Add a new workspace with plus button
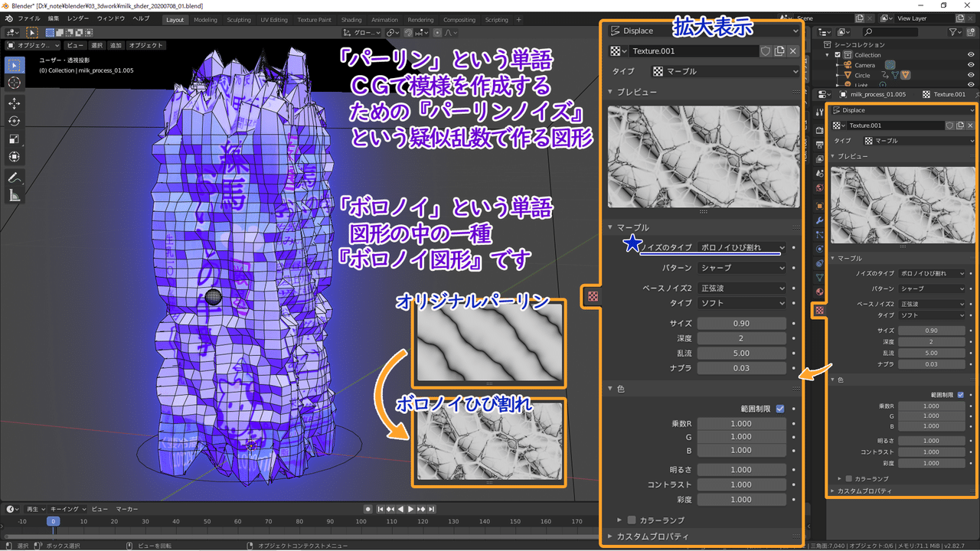Viewport: 980px width, 551px height. pos(519,20)
